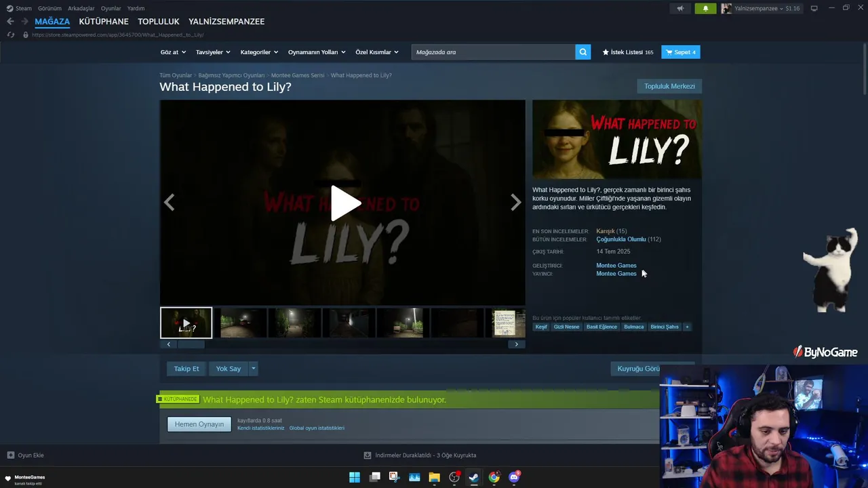This screenshot has width=868, height=488.
Task: Show previous media with left arrow
Action: pyautogui.click(x=169, y=202)
